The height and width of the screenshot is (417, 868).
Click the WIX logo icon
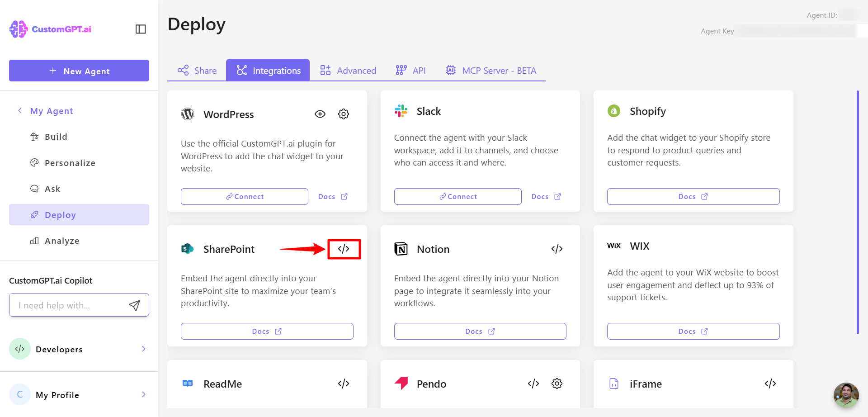614,246
